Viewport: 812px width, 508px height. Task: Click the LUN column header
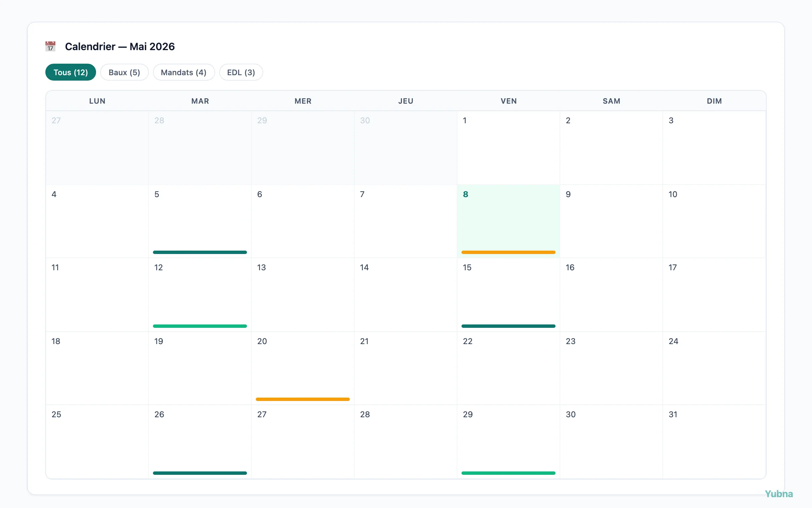(97, 101)
